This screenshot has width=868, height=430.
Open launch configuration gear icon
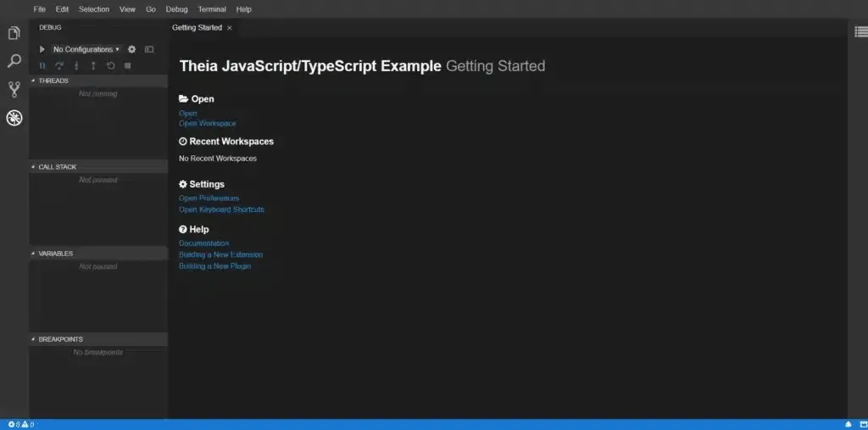(x=131, y=49)
